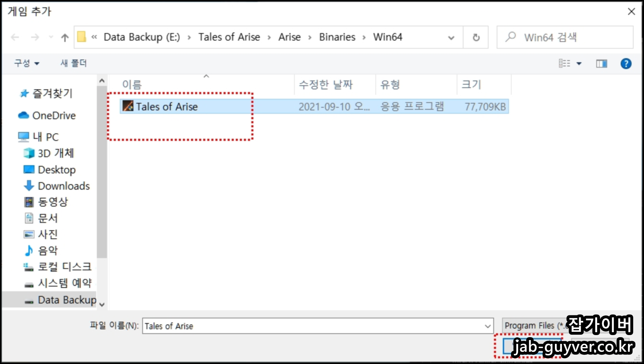Open 동영상 videos folder

tap(46, 202)
